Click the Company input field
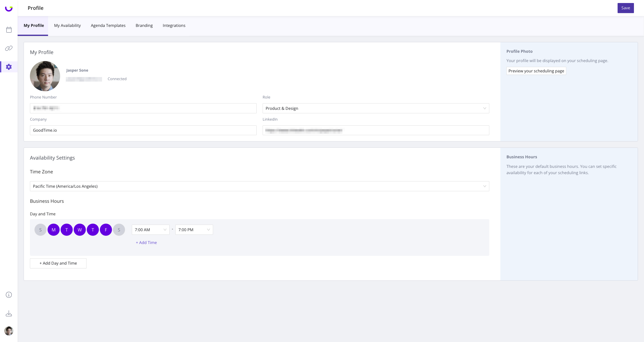644x342 pixels. click(143, 130)
